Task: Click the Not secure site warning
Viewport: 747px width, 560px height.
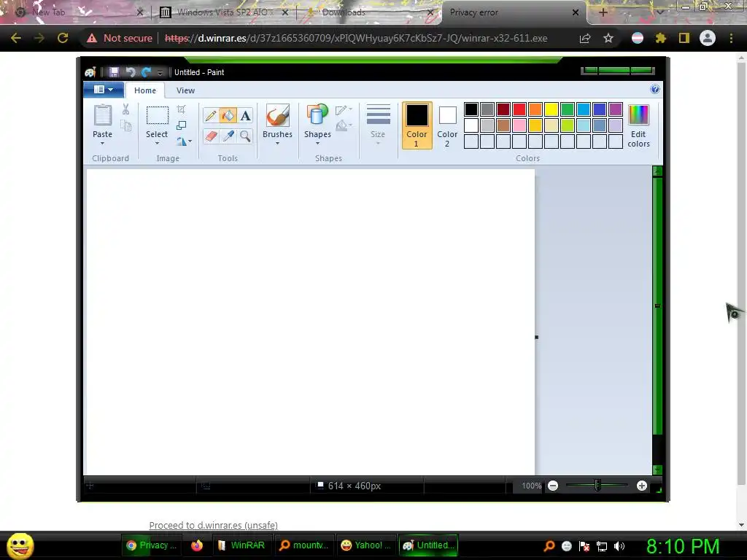Action: click(119, 38)
